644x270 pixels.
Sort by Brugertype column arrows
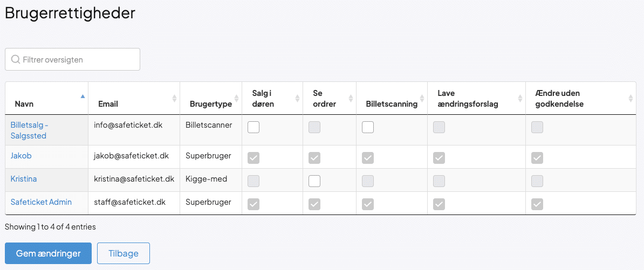(x=236, y=99)
